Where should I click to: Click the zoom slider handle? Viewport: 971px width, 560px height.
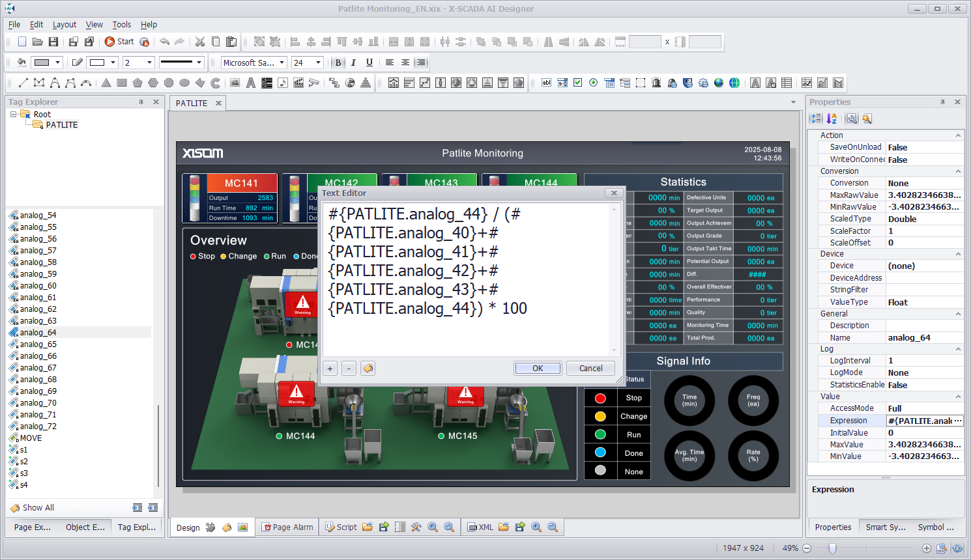tap(832, 548)
